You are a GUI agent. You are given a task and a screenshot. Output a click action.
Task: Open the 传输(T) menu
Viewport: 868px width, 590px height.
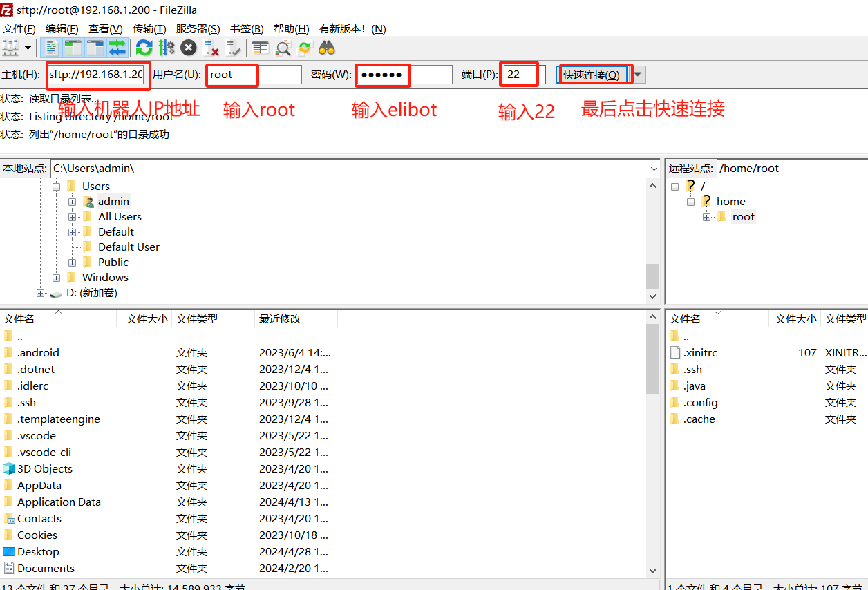coord(149,28)
